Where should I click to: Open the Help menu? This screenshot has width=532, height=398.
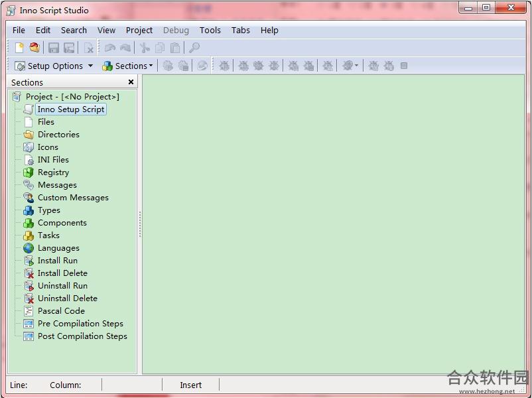point(269,31)
